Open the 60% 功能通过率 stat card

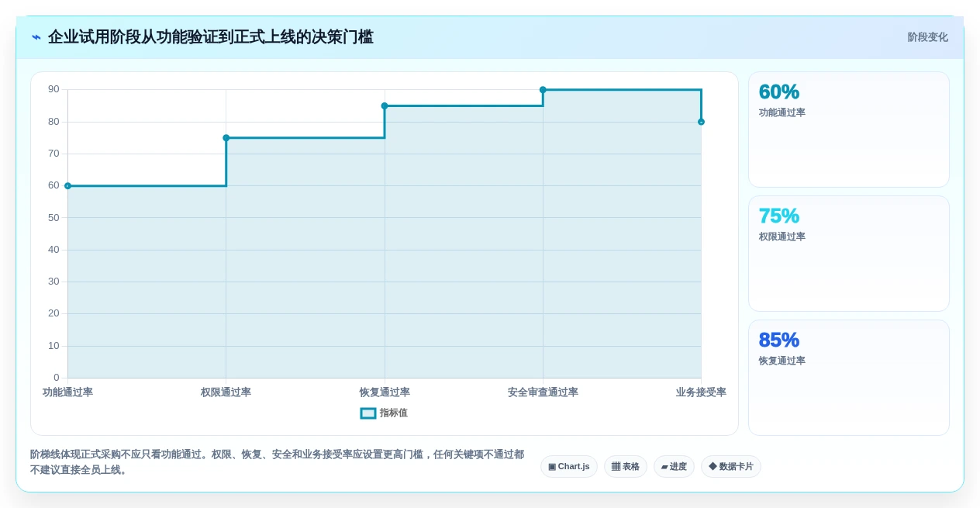(x=848, y=130)
